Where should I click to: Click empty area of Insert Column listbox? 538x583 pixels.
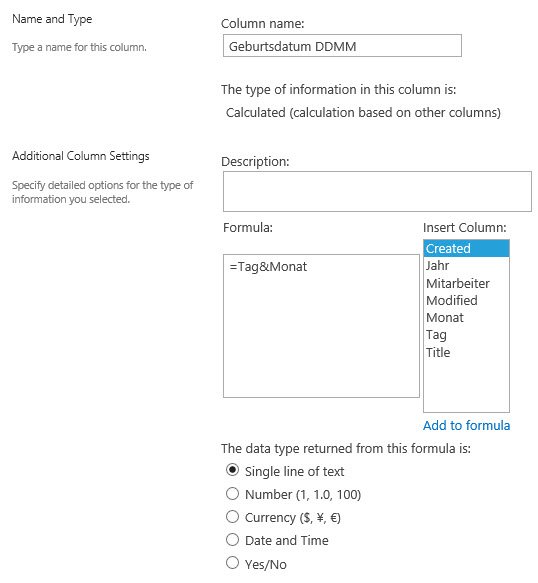466,387
